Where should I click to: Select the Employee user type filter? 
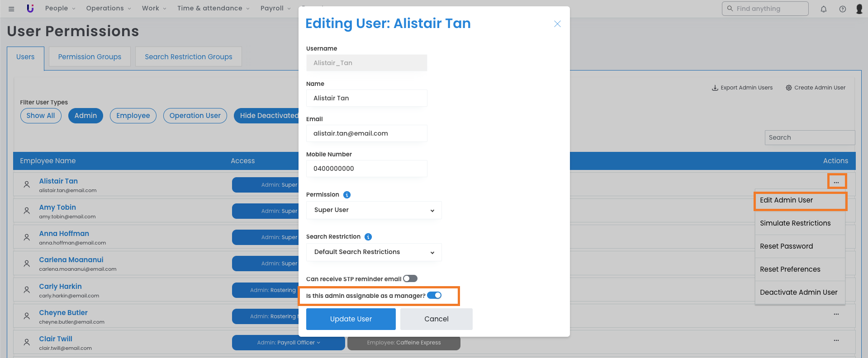[133, 116]
